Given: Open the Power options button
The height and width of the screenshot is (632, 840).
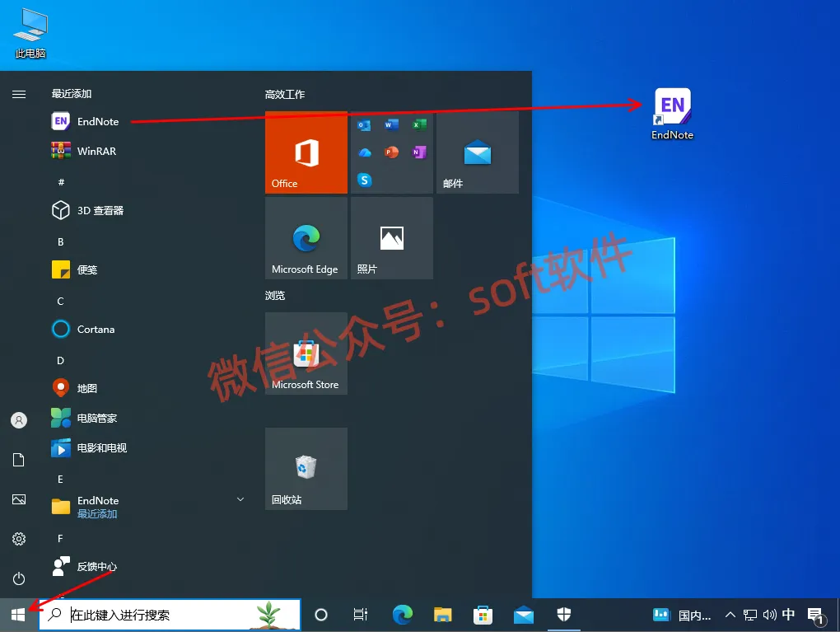Looking at the screenshot, I should point(19,578).
